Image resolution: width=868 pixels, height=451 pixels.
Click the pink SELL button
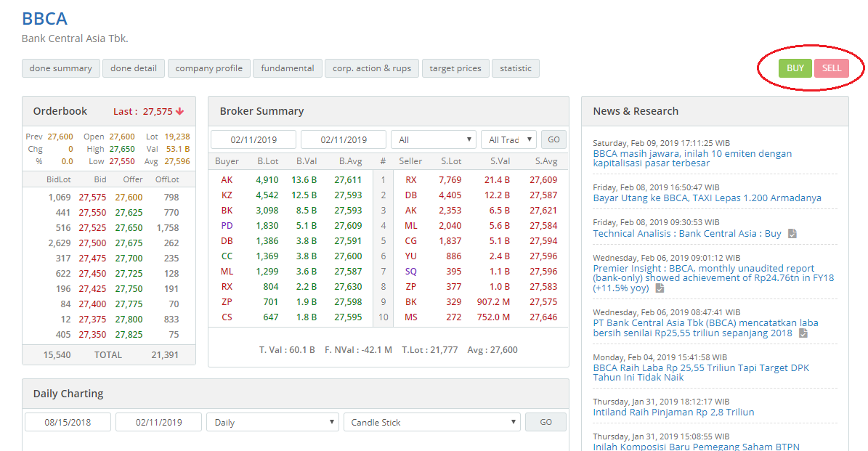point(832,68)
